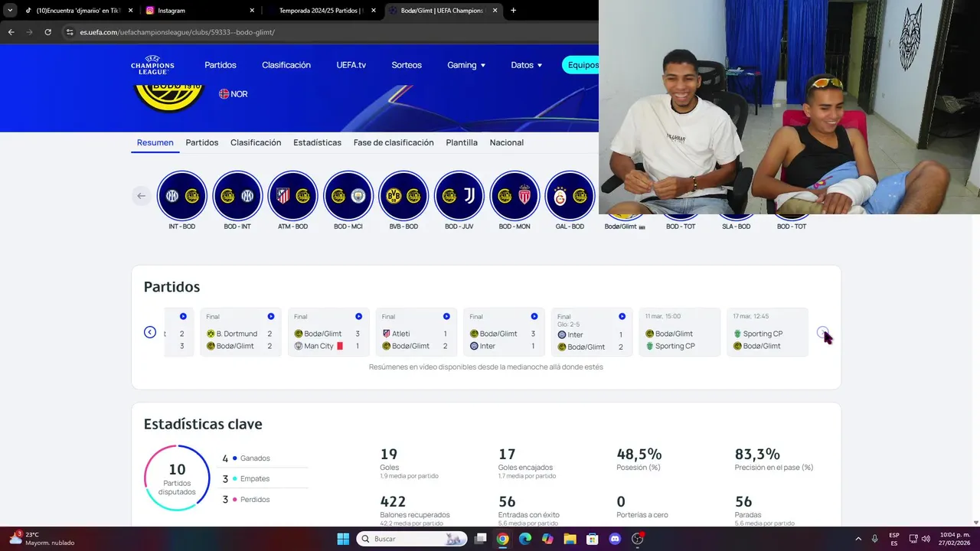Play B. Dortmund vs Bodø/Glimt highlights
The image size is (980, 551).
[x=271, y=316]
